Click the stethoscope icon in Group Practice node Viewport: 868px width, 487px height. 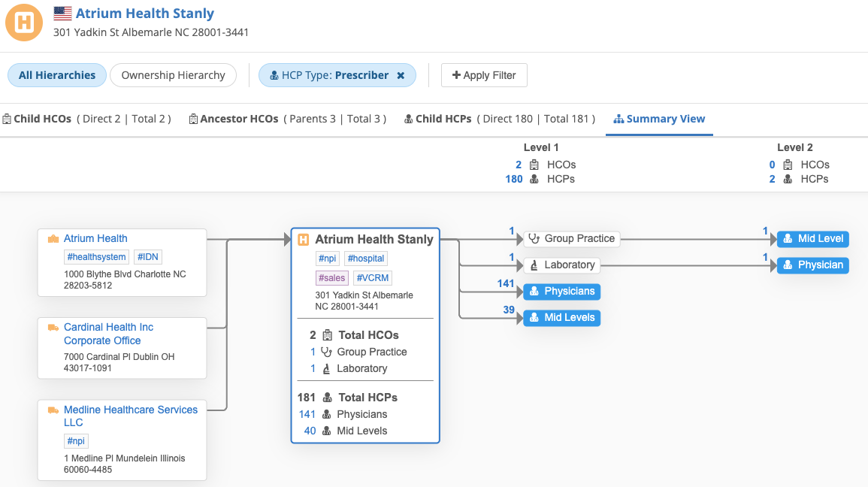pyautogui.click(x=534, y=239)
